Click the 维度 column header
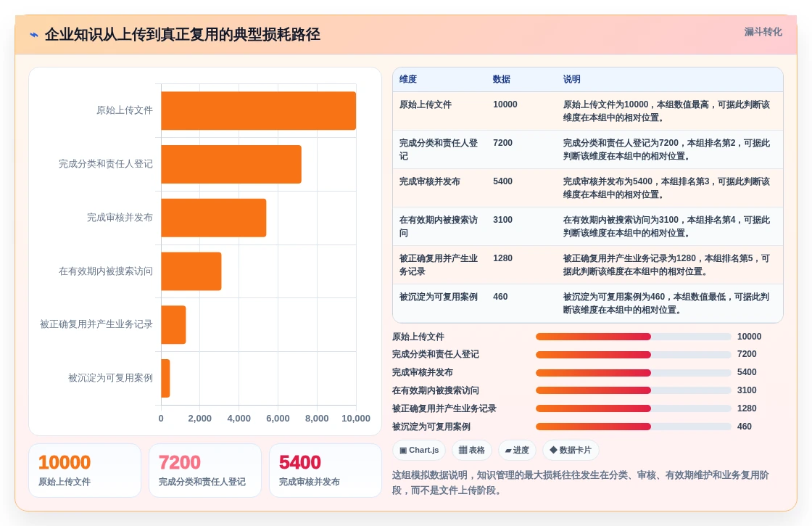Viewport: 812px width, 526px height. (408, 79)
